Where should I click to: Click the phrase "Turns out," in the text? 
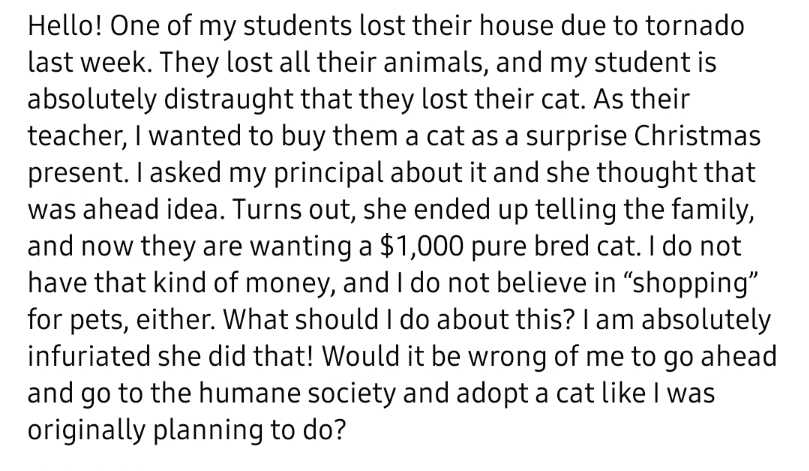pos(295,209)
